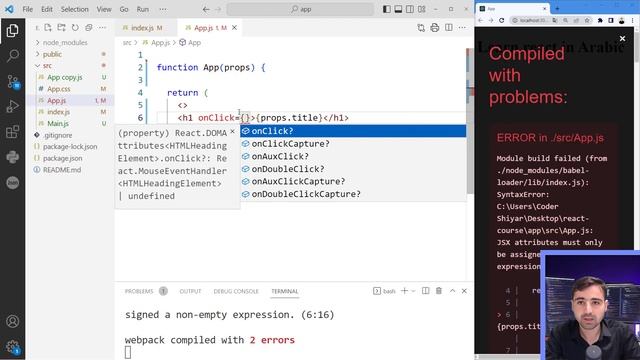640x360 pixels.
Task: Select onAuxClick? suggestion
Action: pyautogui.click(x=353, y=156)
